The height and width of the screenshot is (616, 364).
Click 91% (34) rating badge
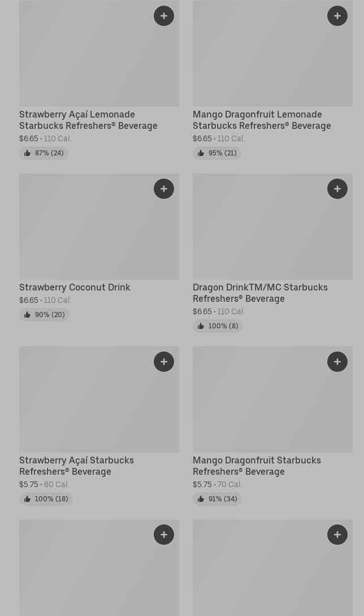(217, 499)
